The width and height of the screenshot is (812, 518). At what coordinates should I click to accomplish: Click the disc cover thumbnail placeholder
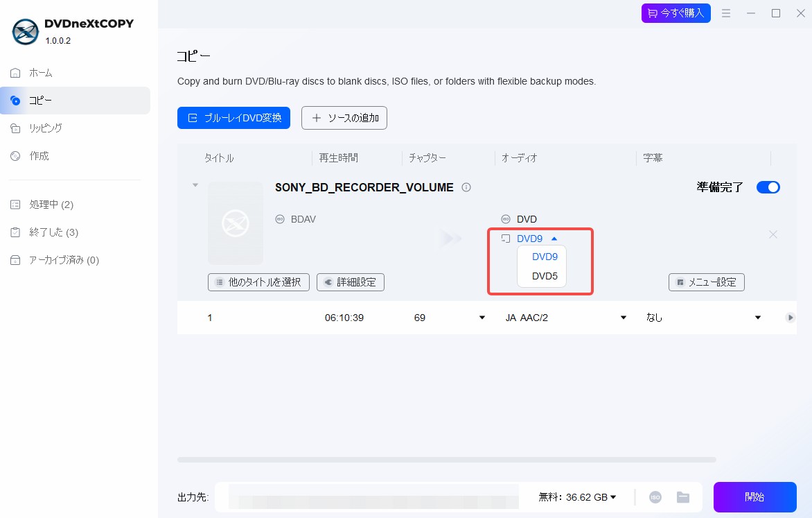tap(236, 223)
